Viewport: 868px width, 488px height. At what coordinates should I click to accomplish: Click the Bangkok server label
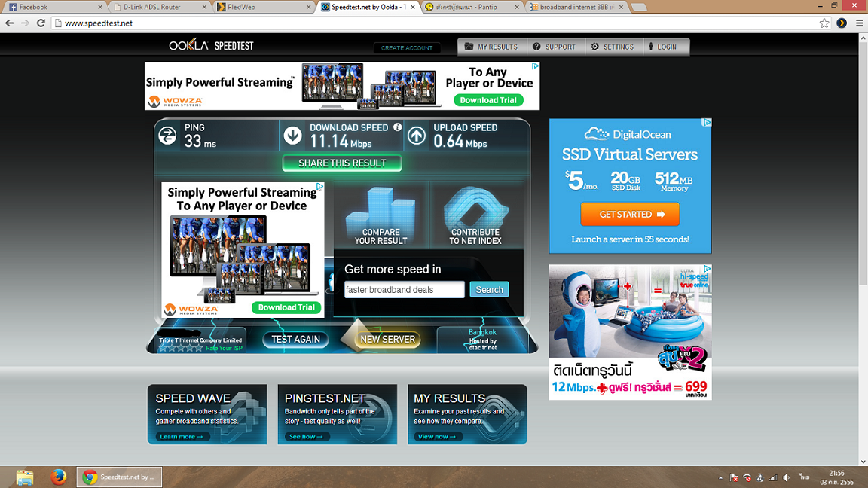[x=482, y=332]
